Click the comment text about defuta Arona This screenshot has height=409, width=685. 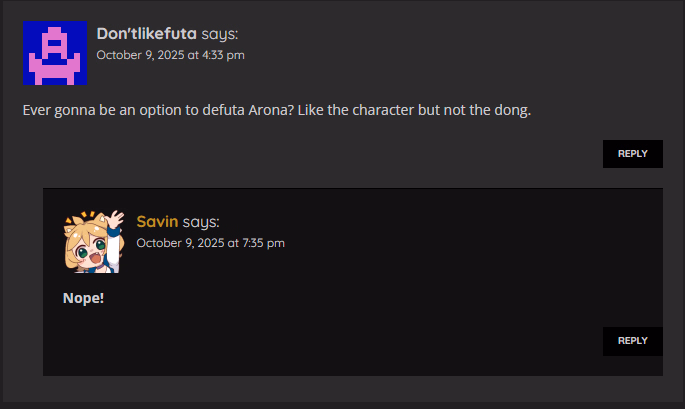pyautogui.click(x=276, y=109)
